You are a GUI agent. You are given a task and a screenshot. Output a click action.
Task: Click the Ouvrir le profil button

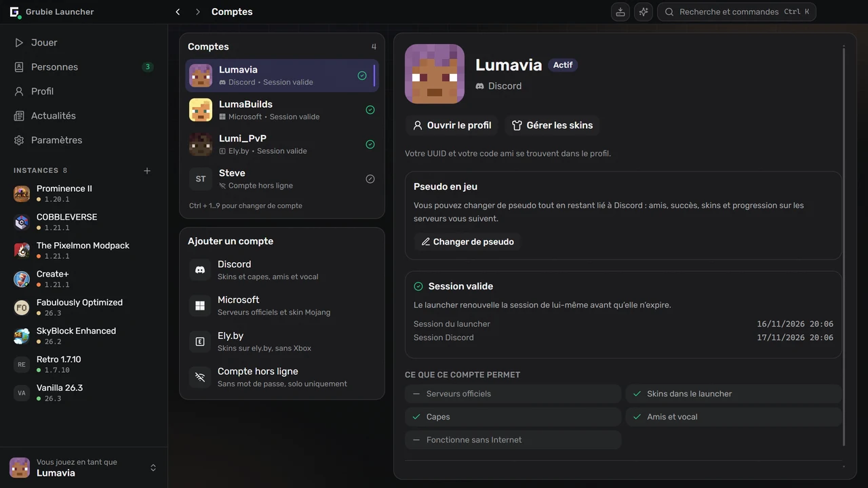coord(452,125)
